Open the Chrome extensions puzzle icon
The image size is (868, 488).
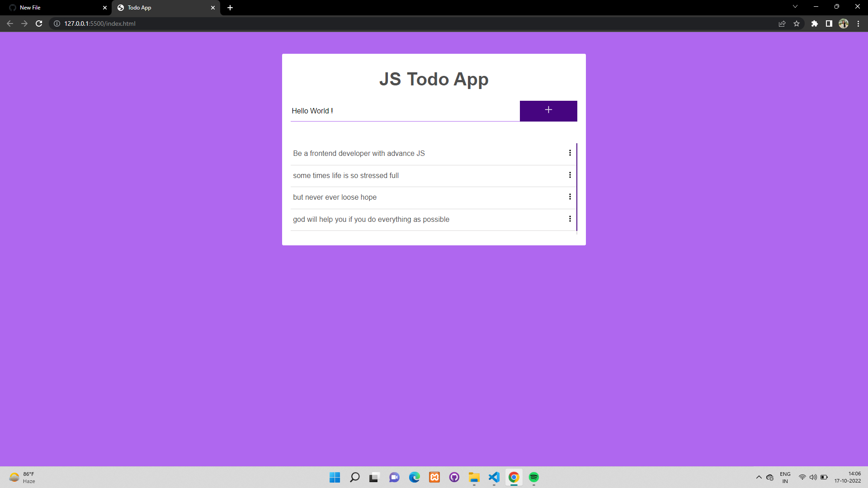[814, 23]
